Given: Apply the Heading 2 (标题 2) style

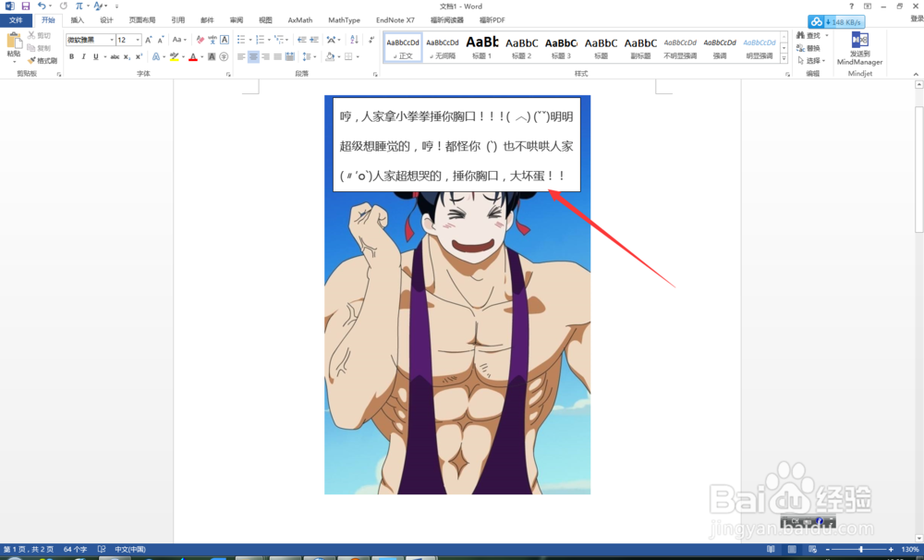Looking at the screenshot, I should coord(521,47).
